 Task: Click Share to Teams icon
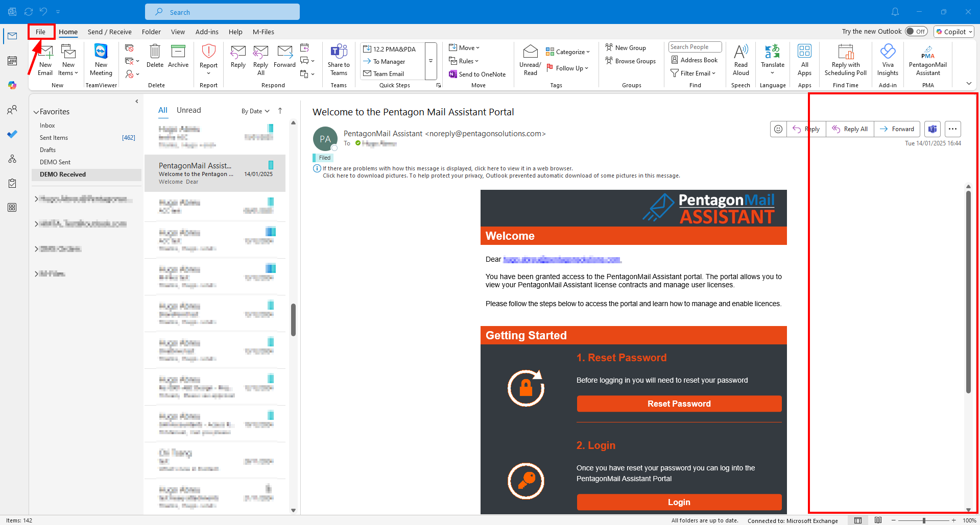(339, 59)
